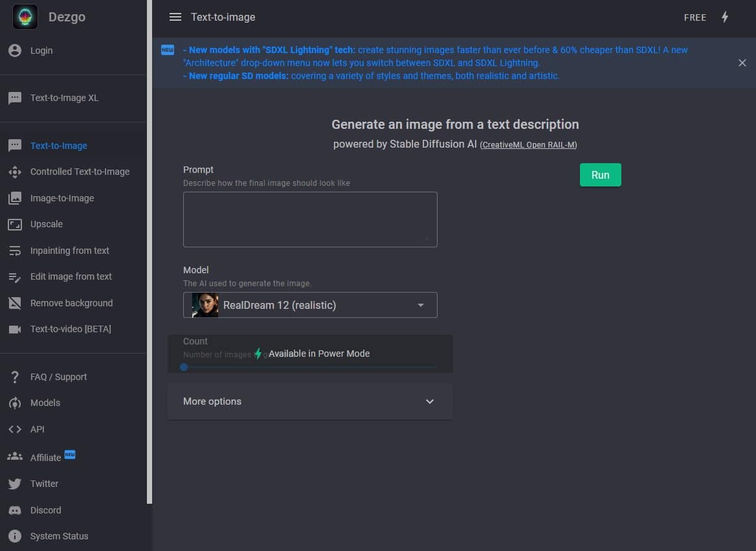Image resolution: width=756 pixels, height=551 pixels.
Task: Click the blue NEW badge in the announcement banner
Action: point(167,50)
